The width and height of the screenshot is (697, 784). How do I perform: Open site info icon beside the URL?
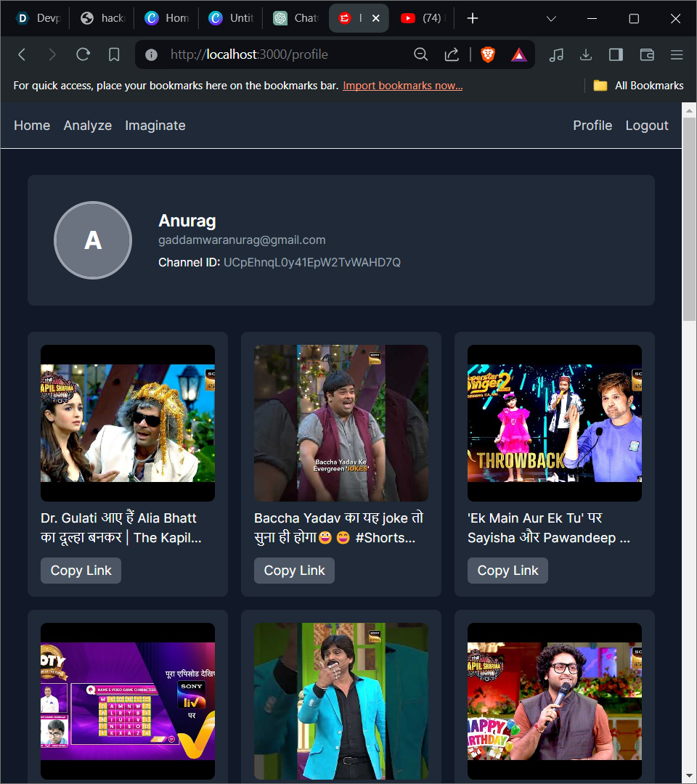151,54
